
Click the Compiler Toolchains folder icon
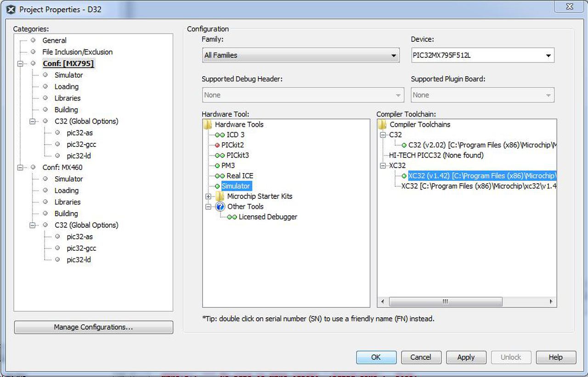click(383, 124)
